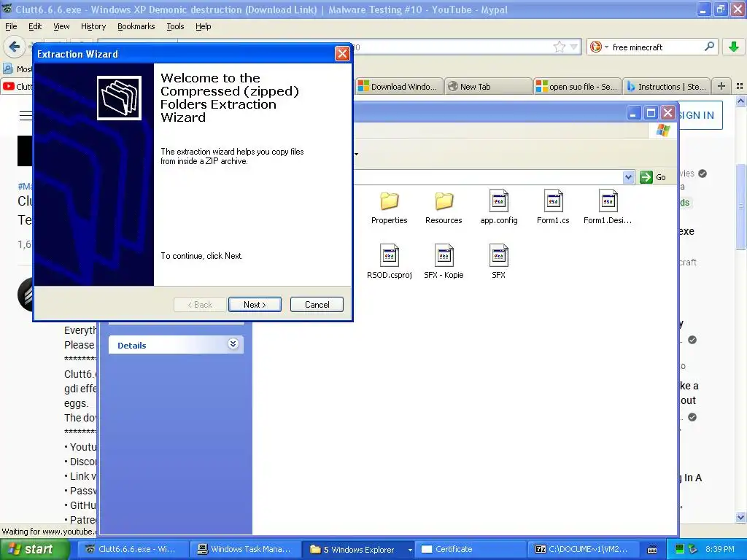
Task: Select the SFX file icon
Action: pos(499,255)
